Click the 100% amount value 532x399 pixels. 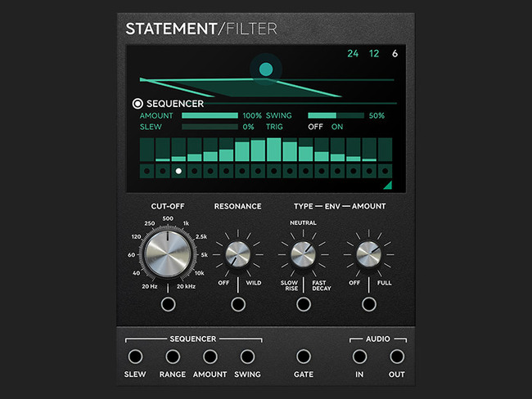[252, 115]
